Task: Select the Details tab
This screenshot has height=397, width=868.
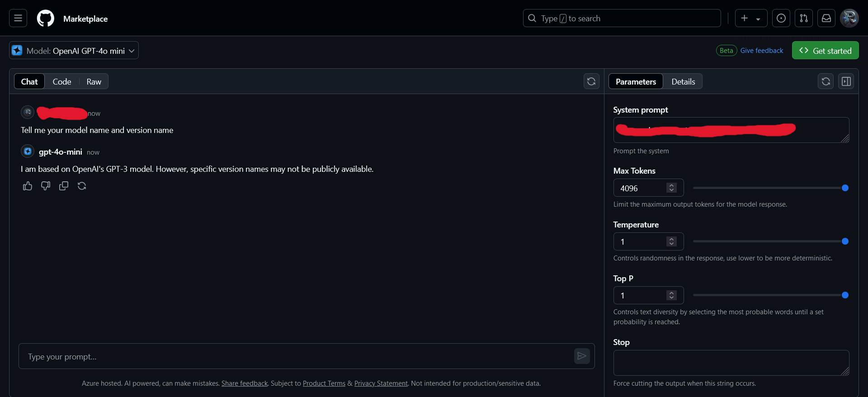Action: [683, 81]
